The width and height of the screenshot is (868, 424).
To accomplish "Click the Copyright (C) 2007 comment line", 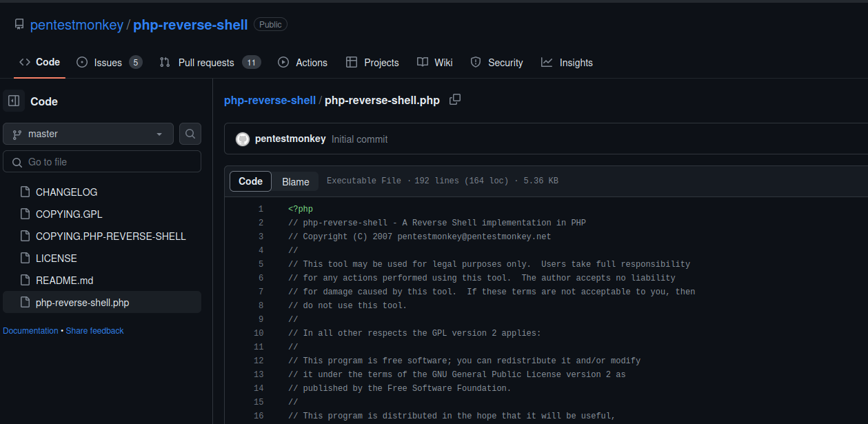I will (x=420, y=236).
